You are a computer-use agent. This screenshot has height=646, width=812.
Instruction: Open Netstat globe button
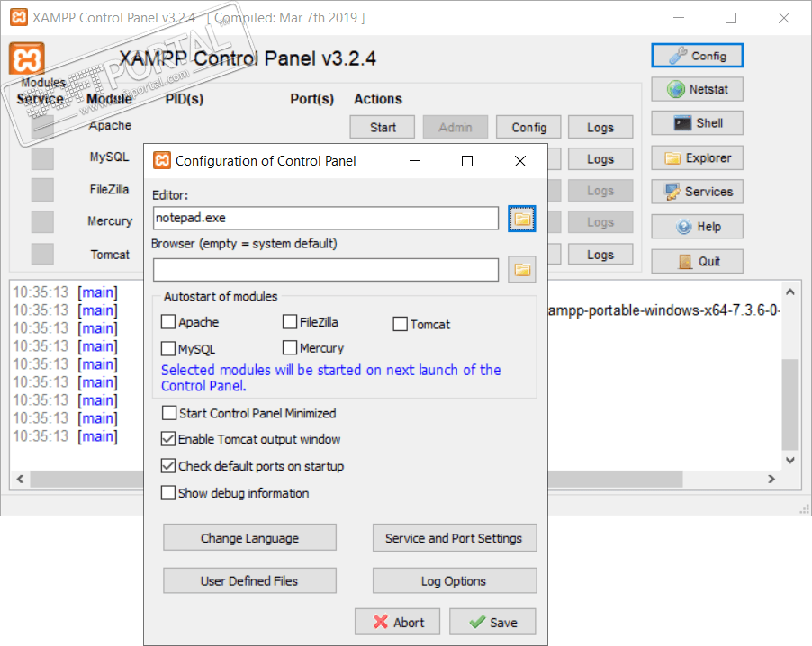[x=697, y=89]
